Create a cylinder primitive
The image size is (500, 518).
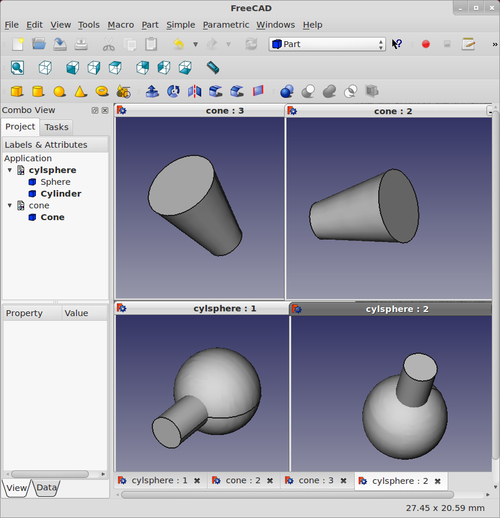click(38, 91)
